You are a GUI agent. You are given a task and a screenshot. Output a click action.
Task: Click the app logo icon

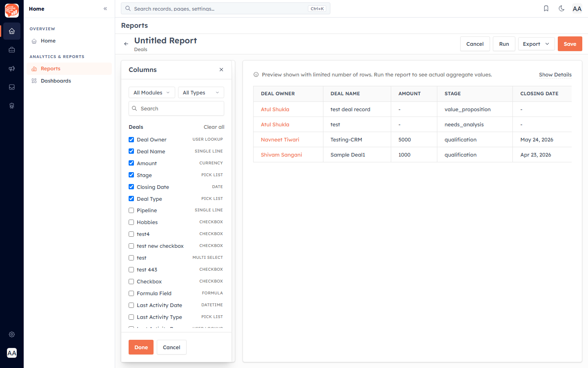tap(12, 10)
